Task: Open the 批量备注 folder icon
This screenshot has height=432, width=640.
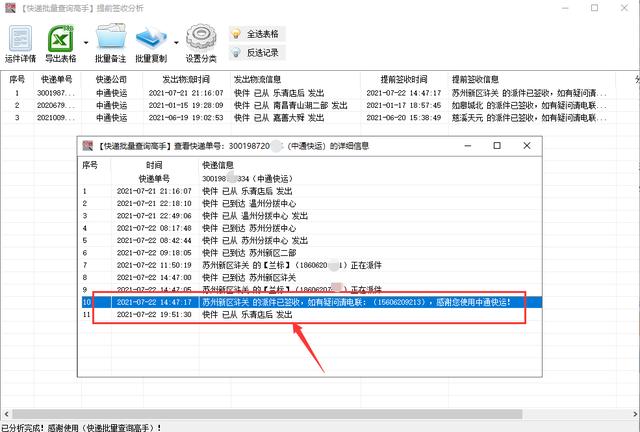Action: pos(111,44)
